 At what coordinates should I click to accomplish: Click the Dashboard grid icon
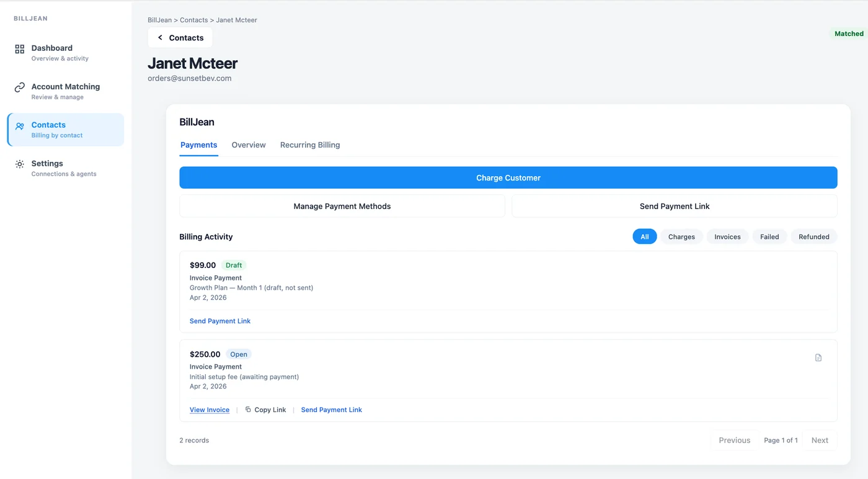coord(20,49)
